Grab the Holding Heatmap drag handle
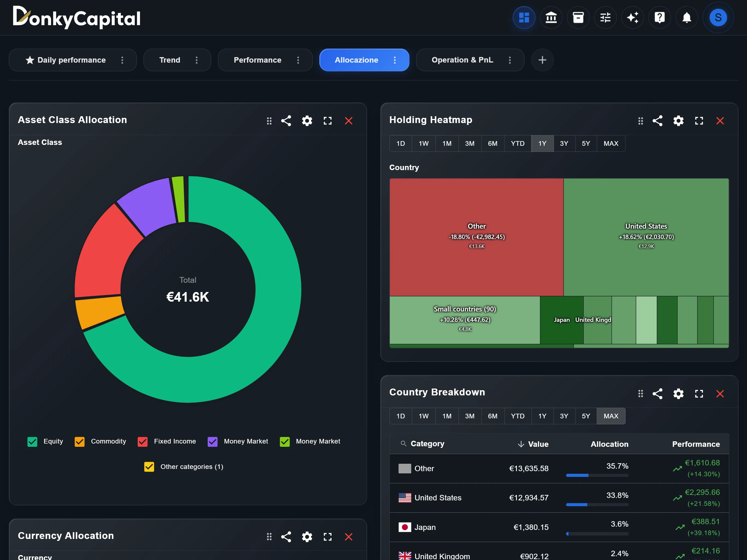This screenshot has height=560, width=747. [641, 121]
